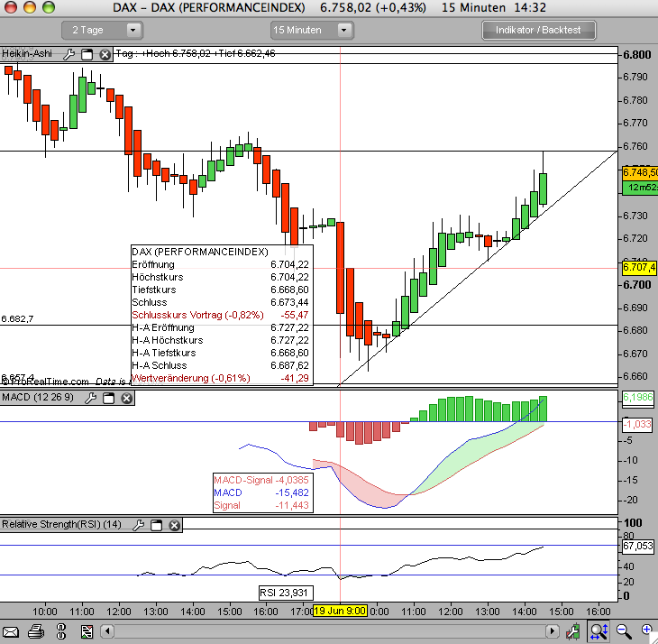Open the 2 Tage period dropdown
This screenshot has height=644, width=658.
click(103, 31)
